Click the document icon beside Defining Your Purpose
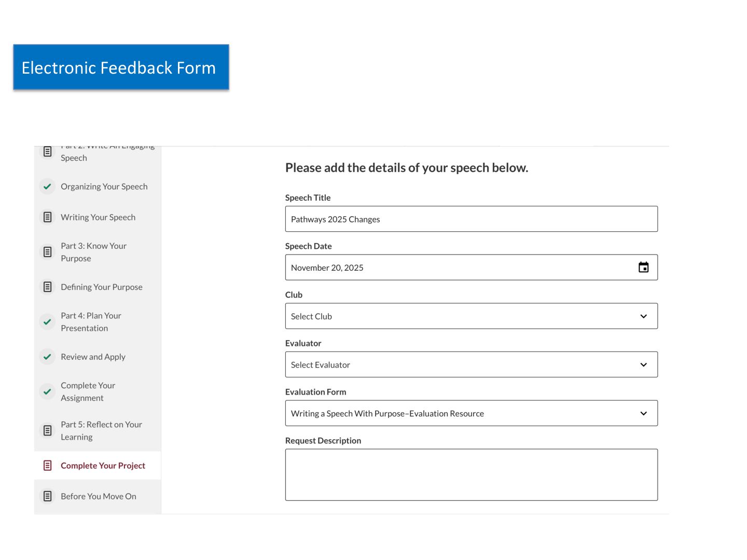The height and width of the screenshot is (560, 747). click(x=48, y=287)
